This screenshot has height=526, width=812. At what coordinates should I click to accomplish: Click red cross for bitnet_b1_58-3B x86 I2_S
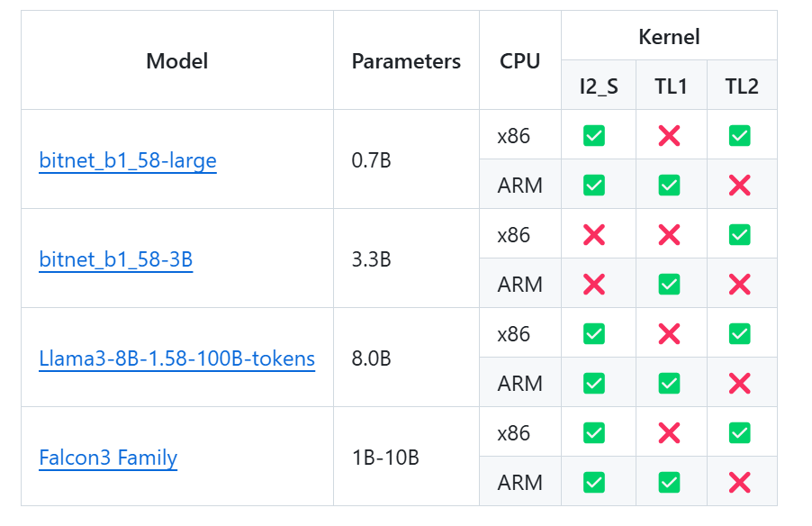pyautogui.click(x=594, y=235)
